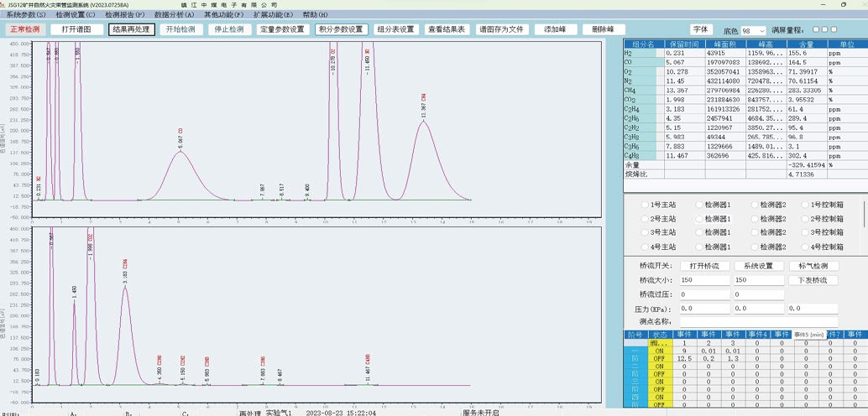
Task: Select the 1号主站 radio button
Action: click(x=645, y=205)
